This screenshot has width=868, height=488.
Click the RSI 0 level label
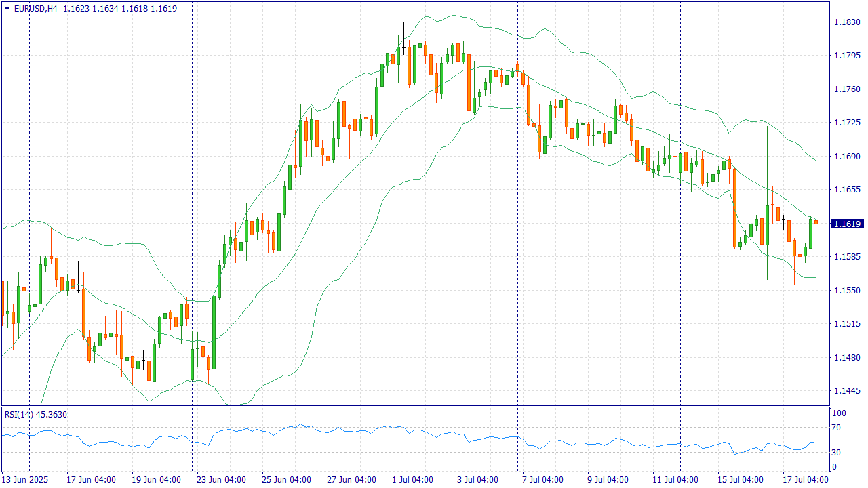pos(834,467)
